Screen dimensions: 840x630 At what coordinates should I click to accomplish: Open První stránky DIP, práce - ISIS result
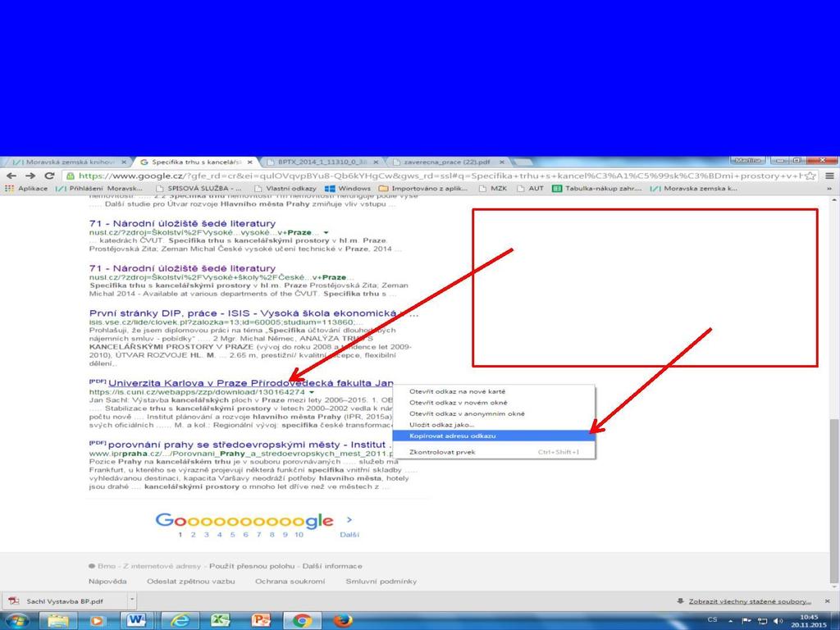coord(253,313)
